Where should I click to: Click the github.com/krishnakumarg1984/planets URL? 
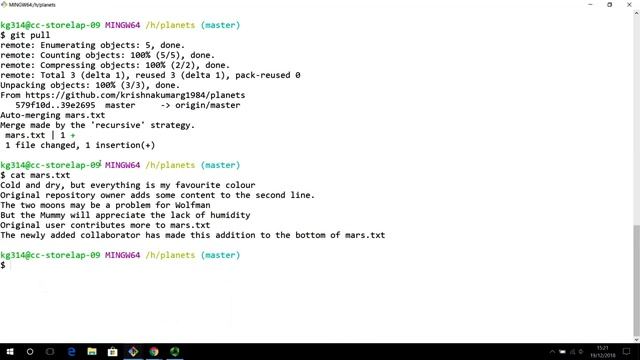[135, 95]
